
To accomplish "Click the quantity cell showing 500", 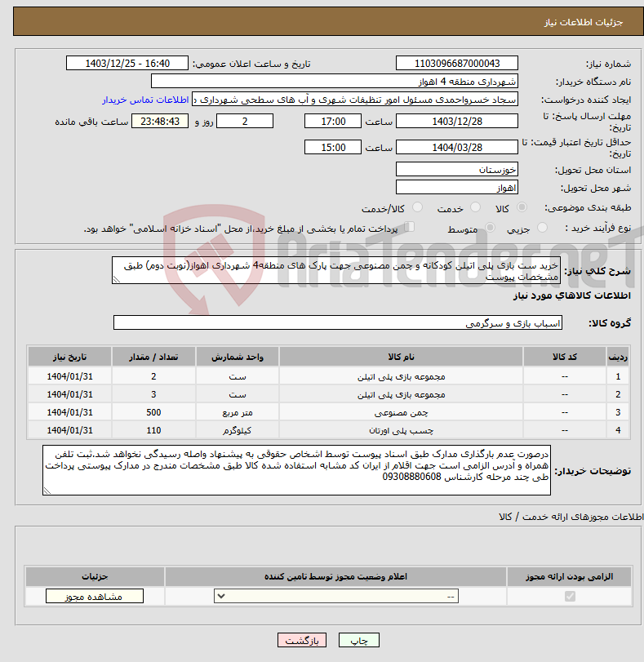I will pos(153,412).
